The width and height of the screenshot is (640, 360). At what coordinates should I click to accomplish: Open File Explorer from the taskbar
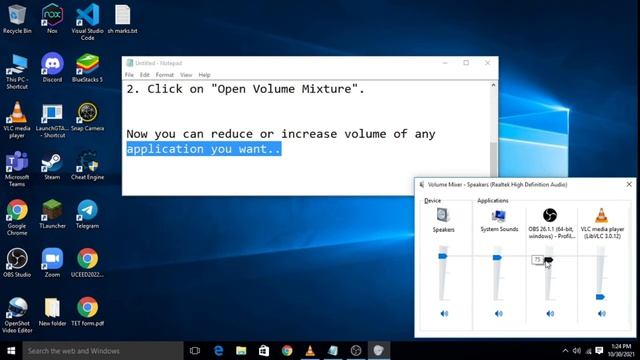point(241,351)
